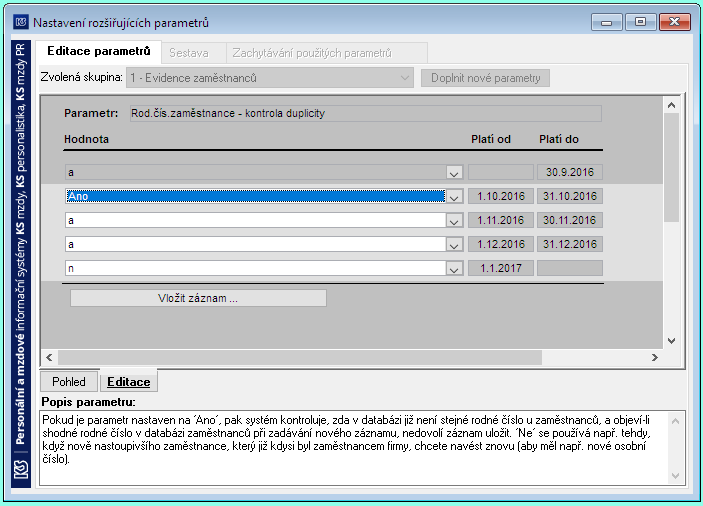Screen dimensions: 703x506
Task: Select the Editace bottom tab
Action: 129,381
